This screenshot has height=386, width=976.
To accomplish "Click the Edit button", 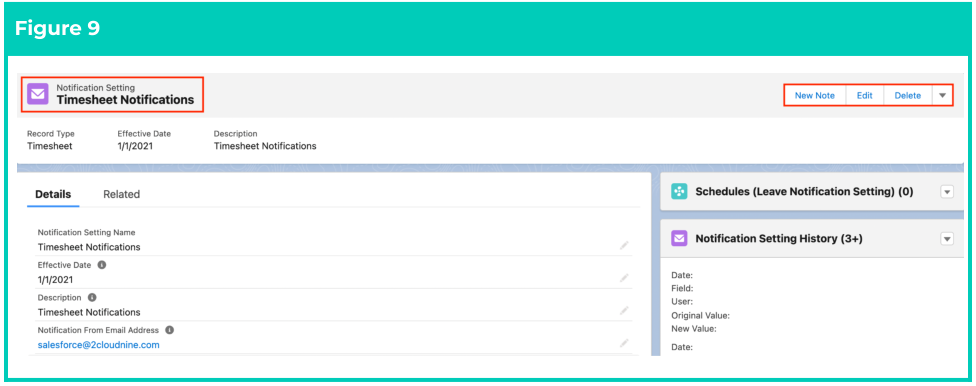I will [x=865, y=95].
